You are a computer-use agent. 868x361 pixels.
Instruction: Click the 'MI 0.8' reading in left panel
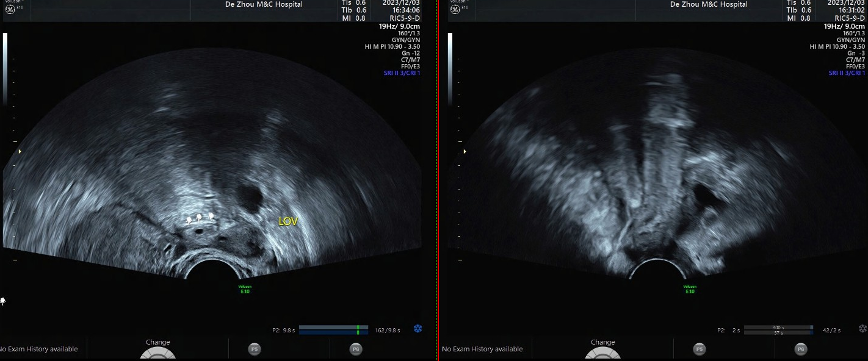(355, 18)
